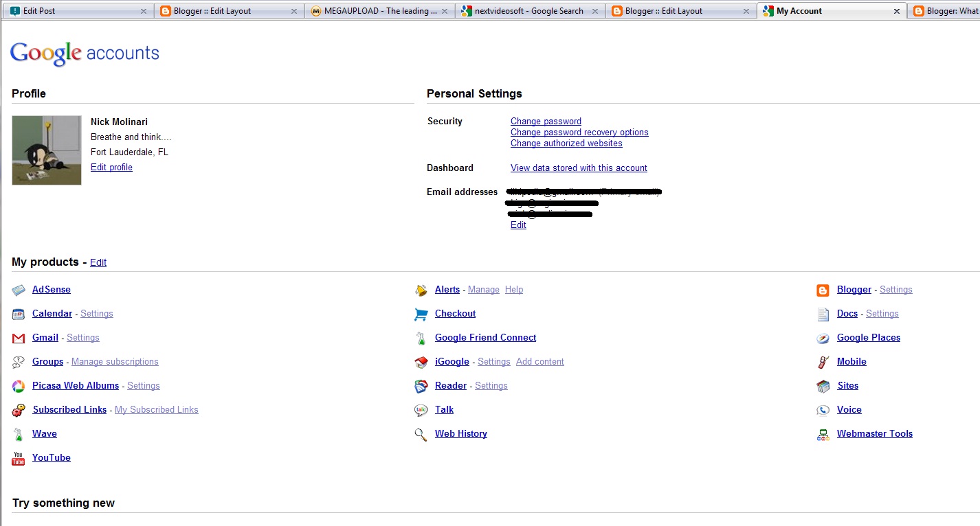The height and width of the screenshot is (526, 980).
Task: Open first Blogger Edit Layout tab
Action: pos(228,11)
